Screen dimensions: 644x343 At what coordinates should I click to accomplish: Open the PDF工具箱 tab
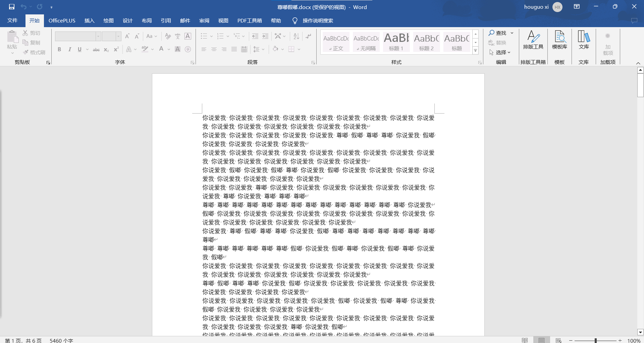point(250,20)
